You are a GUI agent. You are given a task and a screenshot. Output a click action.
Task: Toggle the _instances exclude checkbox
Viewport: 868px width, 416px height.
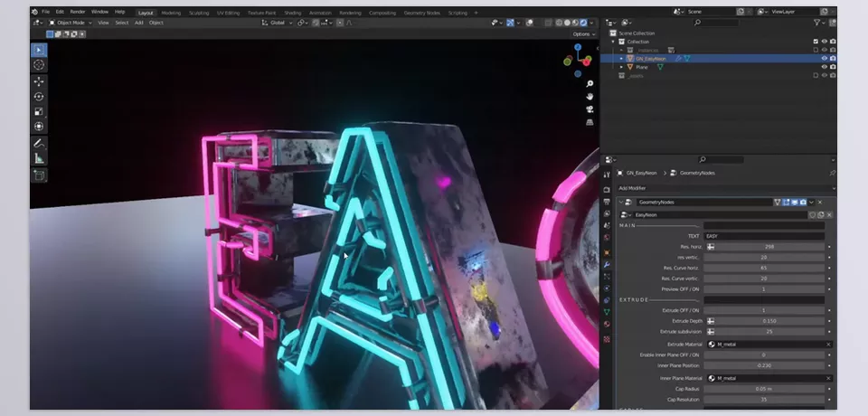[816, 50]
